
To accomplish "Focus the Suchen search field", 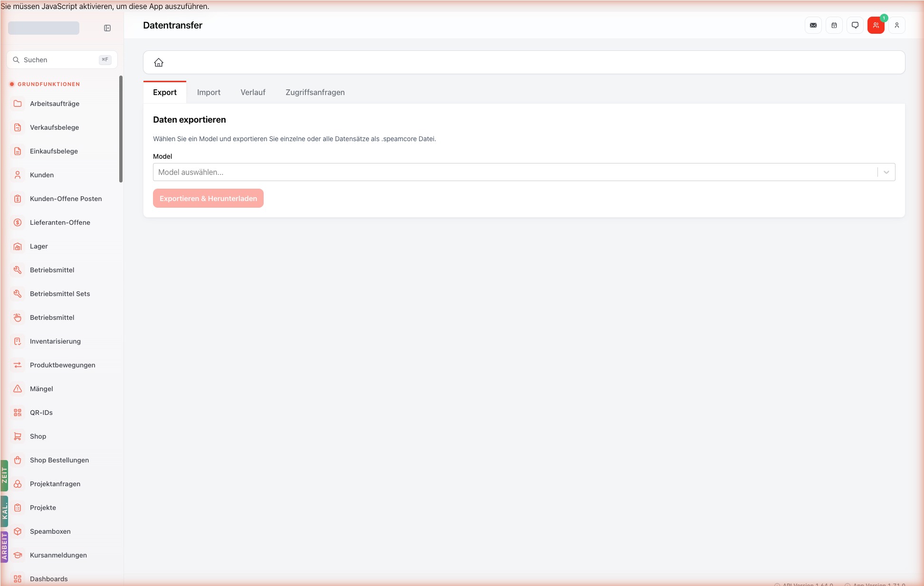I will pos(62,60).
